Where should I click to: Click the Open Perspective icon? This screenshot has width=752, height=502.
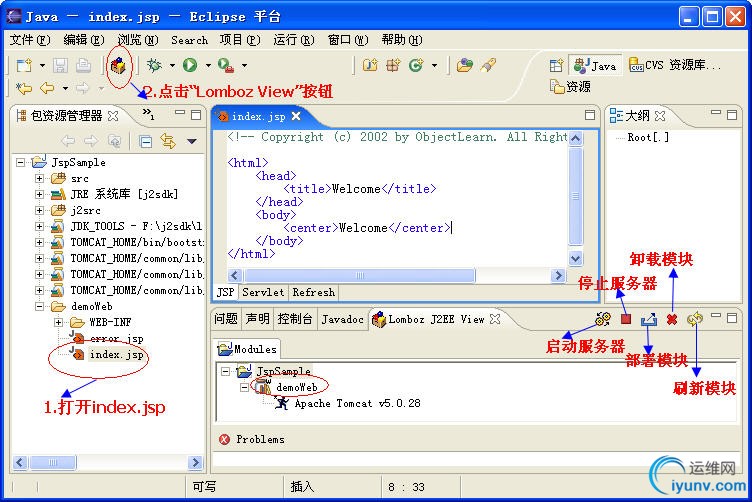click(556, 65)
